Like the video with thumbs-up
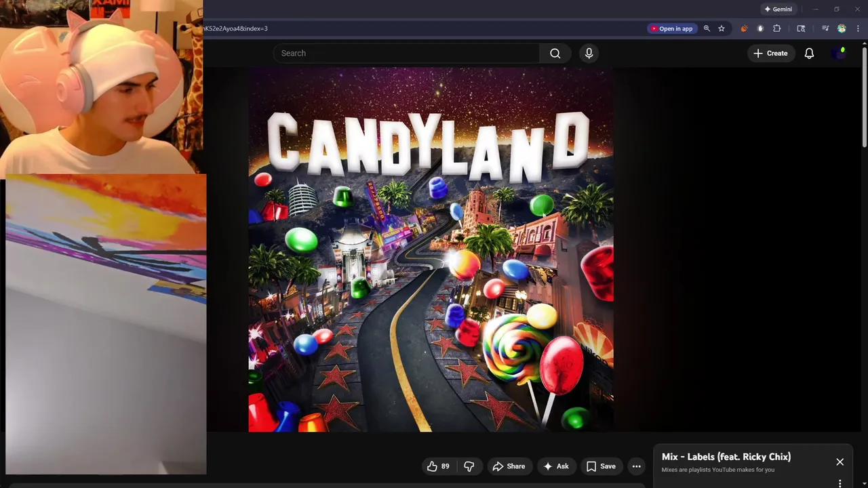868x488 pixels. coord(438,466)
